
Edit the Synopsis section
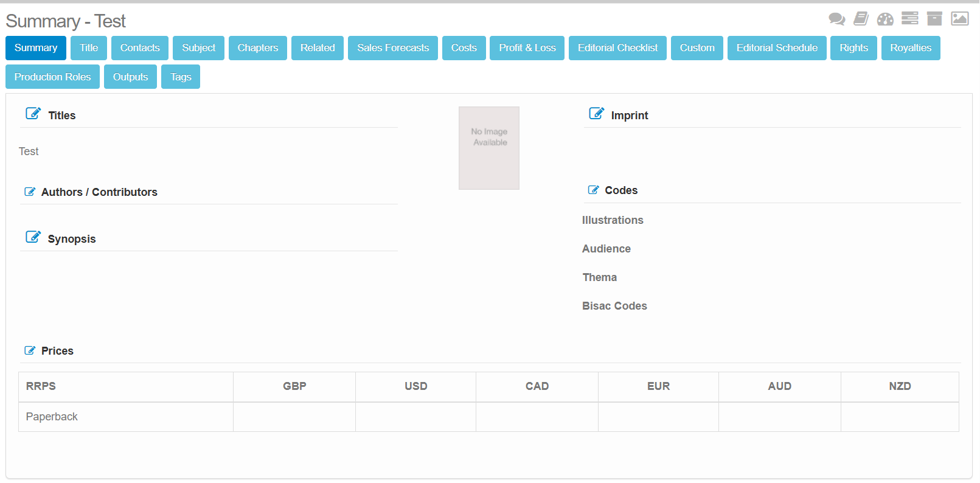point(33,237)
